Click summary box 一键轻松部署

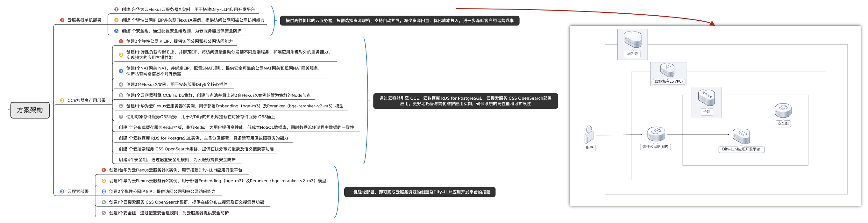[x=419, y=192]
